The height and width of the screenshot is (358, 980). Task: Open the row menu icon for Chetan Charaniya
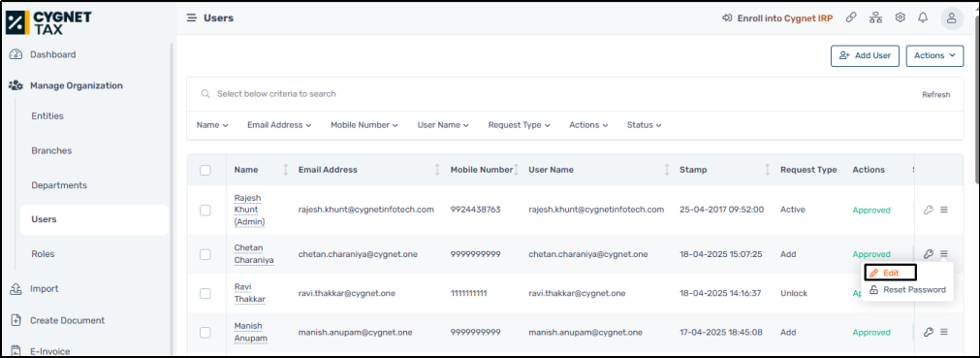click(x=944, y=253)
